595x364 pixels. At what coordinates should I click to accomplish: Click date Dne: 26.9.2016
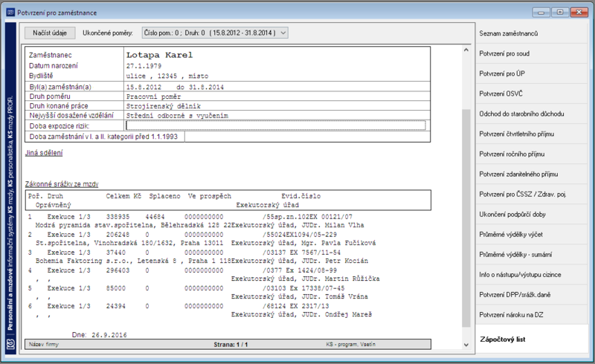click(x=100, y=335)
